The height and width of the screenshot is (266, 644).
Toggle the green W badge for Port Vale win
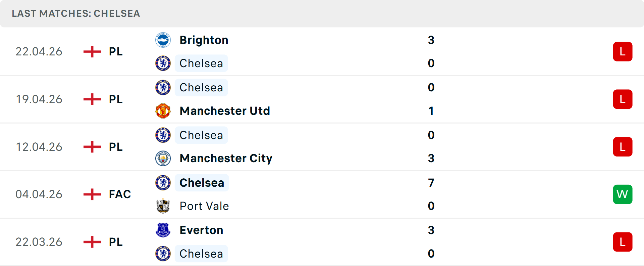coord(623,194)
